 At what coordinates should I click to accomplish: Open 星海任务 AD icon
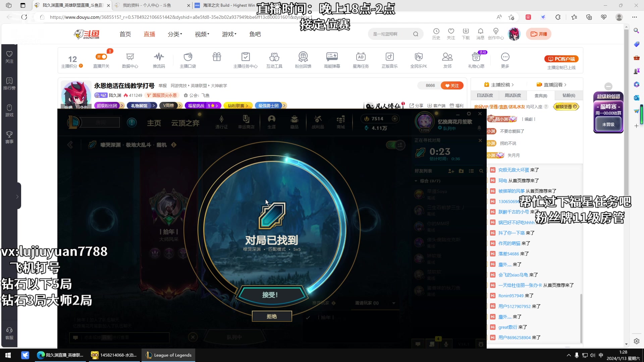(361, 60)
